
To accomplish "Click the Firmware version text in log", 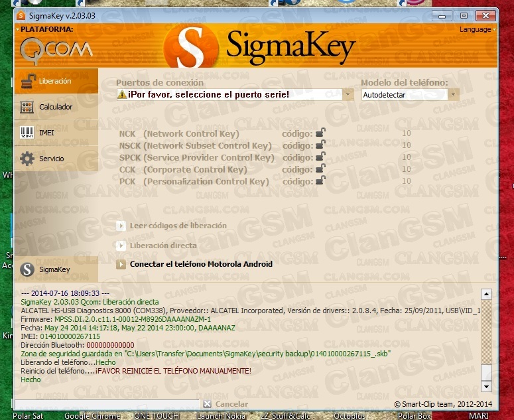I will [133, 319].
